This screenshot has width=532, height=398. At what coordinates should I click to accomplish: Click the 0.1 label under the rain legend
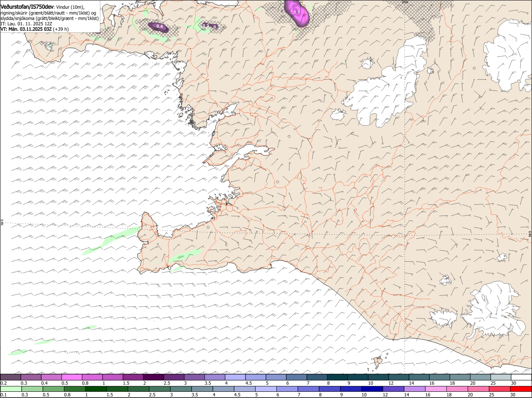click(3, 395)
